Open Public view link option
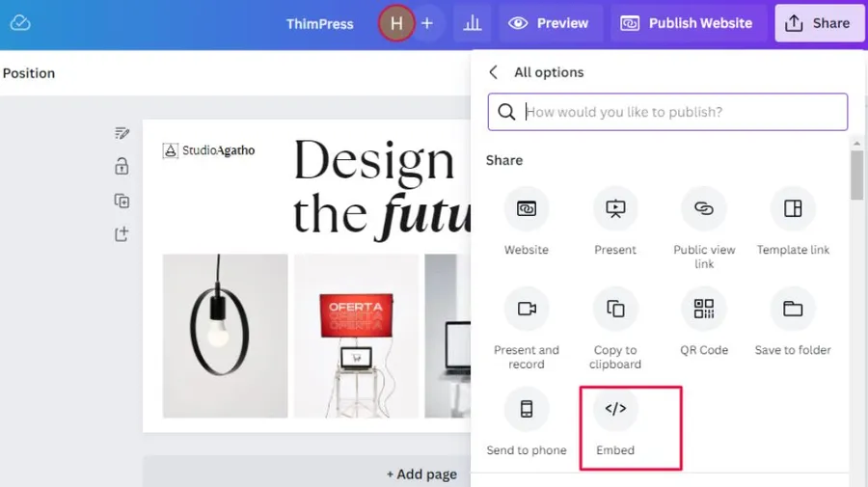The height and width of the screenshot is (487, 868). pyautogui.click(x=704, y=209)
